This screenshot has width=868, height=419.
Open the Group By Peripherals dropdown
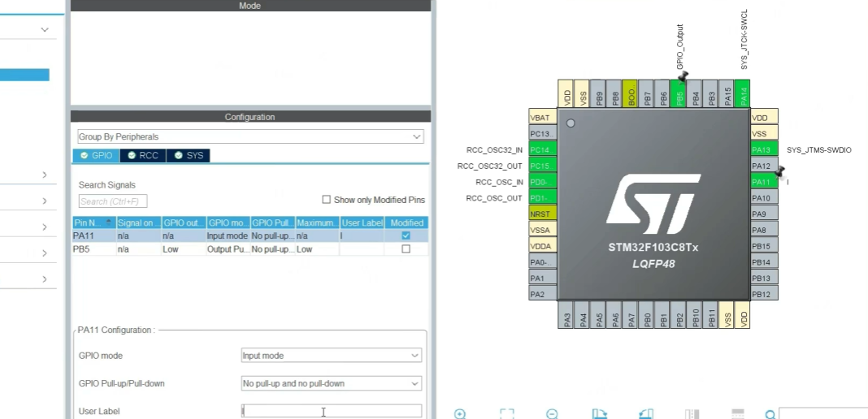pos(251,136)
